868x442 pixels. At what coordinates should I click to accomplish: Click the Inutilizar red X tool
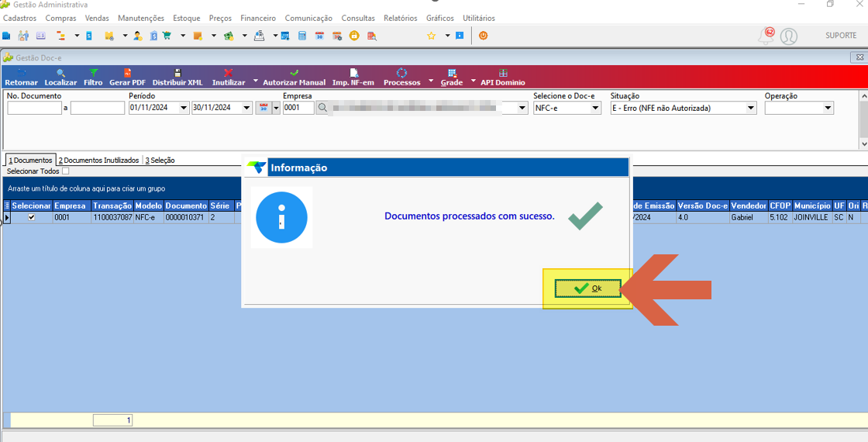pyautogui.click(x=229, y=78)
